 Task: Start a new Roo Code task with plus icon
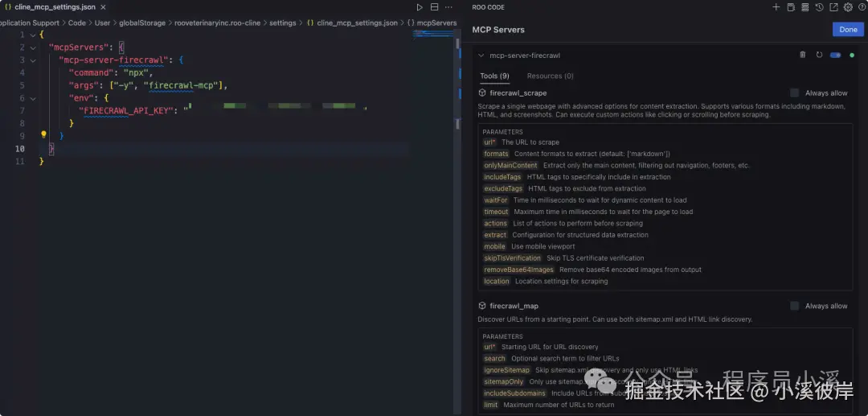coord(776,7)
